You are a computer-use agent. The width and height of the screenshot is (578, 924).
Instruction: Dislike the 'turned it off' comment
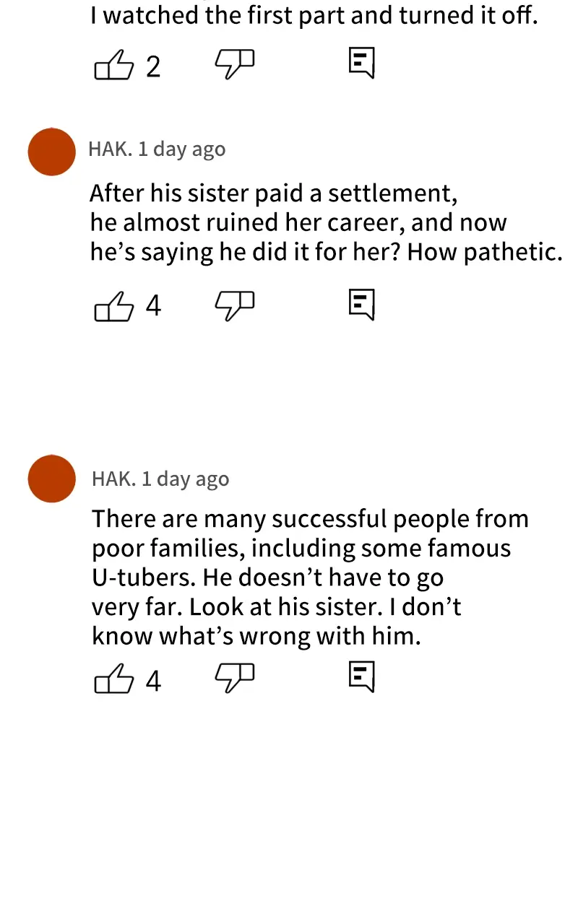(235, 64)
